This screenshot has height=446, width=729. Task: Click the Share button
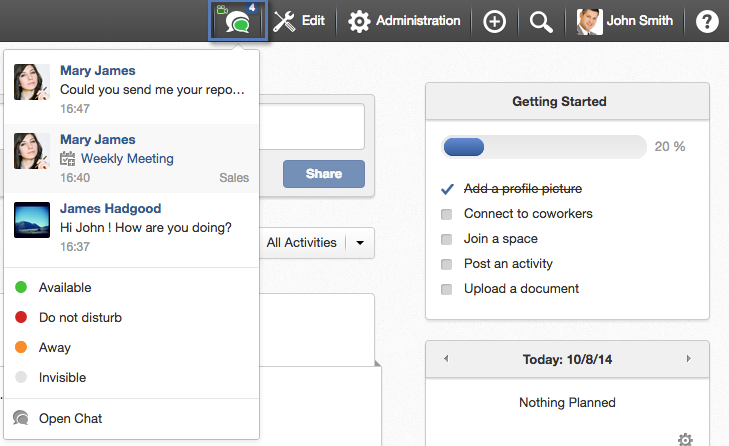[324, 174]
